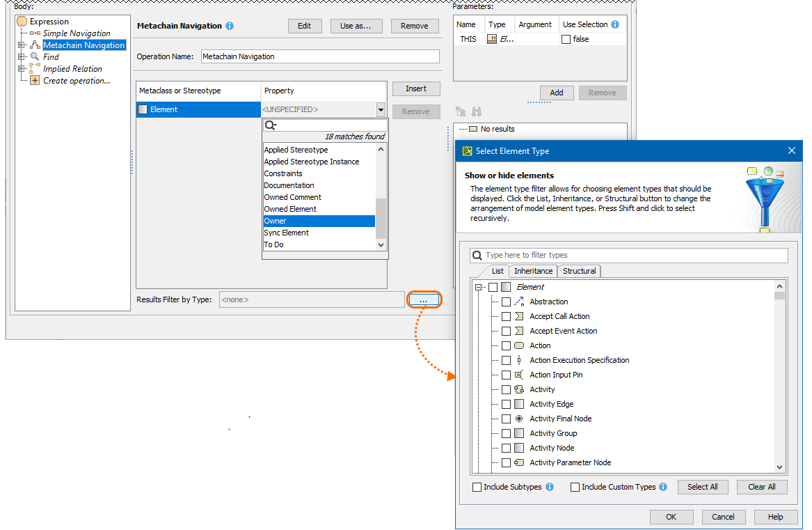Click the Accept Call Action icon

click(x=519, y=315)
